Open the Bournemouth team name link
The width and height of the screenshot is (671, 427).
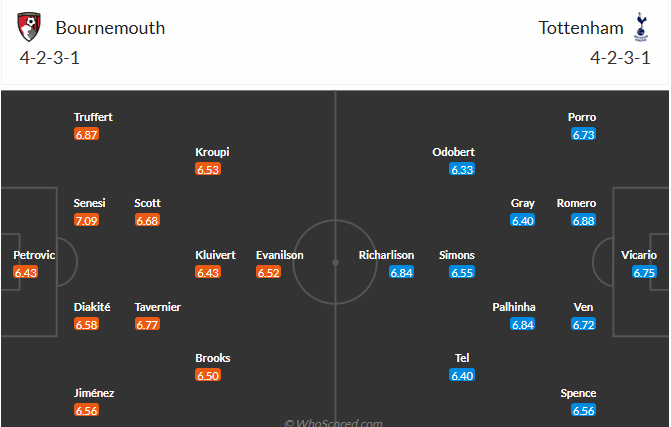[110, 28]
